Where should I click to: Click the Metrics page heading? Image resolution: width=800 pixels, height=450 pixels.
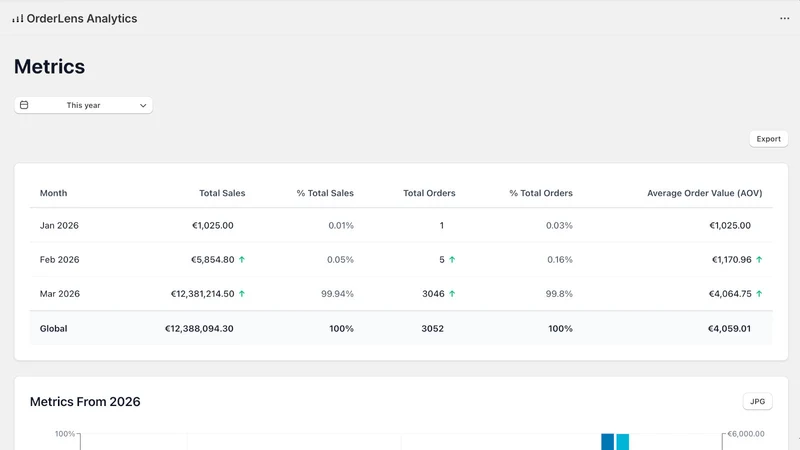point(49,67)
